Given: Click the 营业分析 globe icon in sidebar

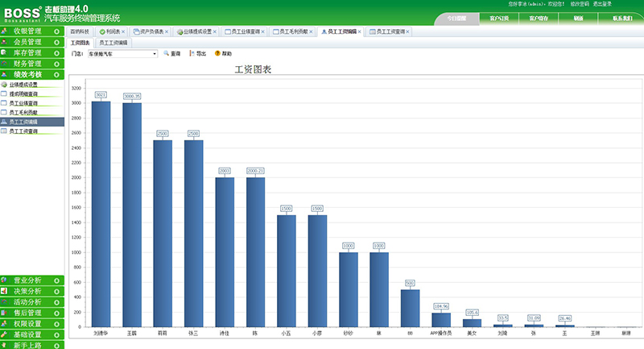Looking at the screenshot, I should pos(6,280).
